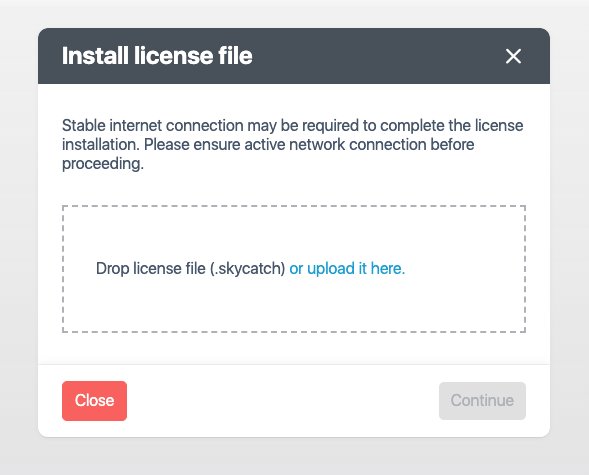Click the red Close button
The height and width of the screenshot is (475, 589).
coord(94,401)
